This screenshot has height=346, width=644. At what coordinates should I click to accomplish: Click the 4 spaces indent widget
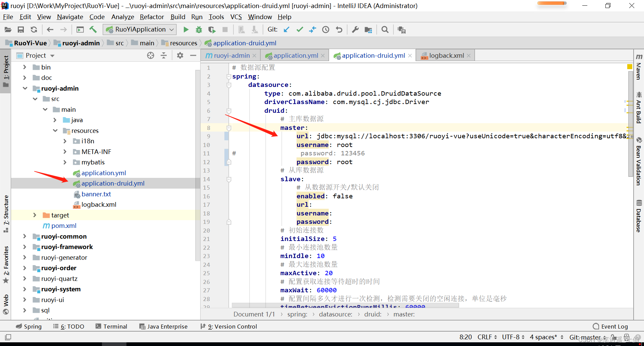546,337
